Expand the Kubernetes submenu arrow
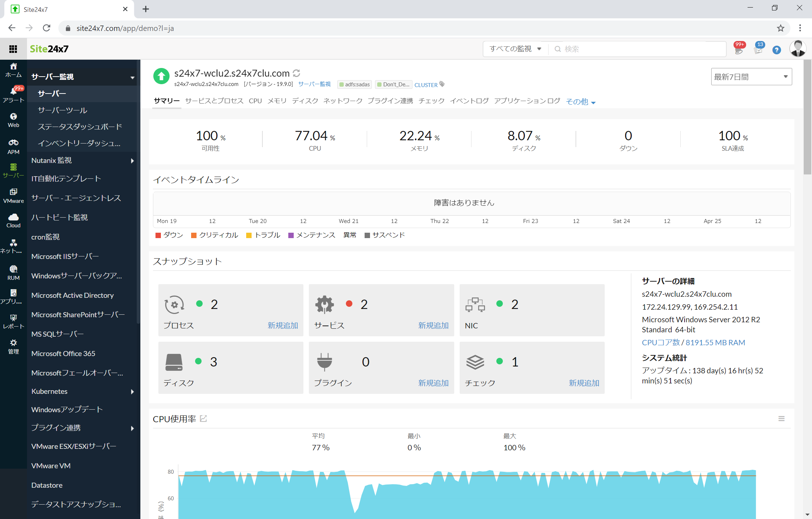This screenshot has width=812, height=519. pyautogui.click(x=132, y=392)
